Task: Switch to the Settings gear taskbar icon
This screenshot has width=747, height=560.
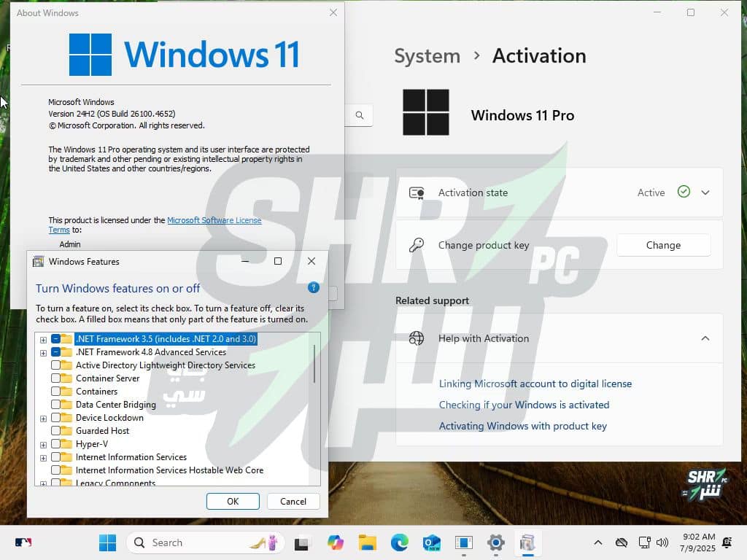Action: [495, 542]
